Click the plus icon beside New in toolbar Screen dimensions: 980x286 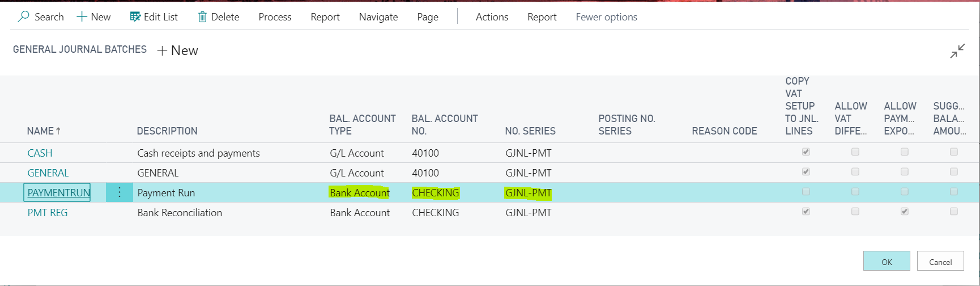click(82, 17)
